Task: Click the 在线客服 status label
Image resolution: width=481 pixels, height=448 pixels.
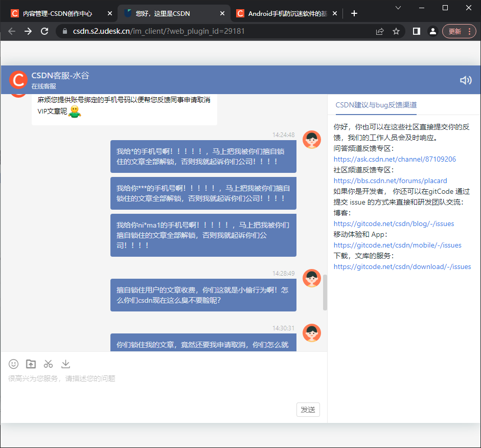Action: (43, 86)
